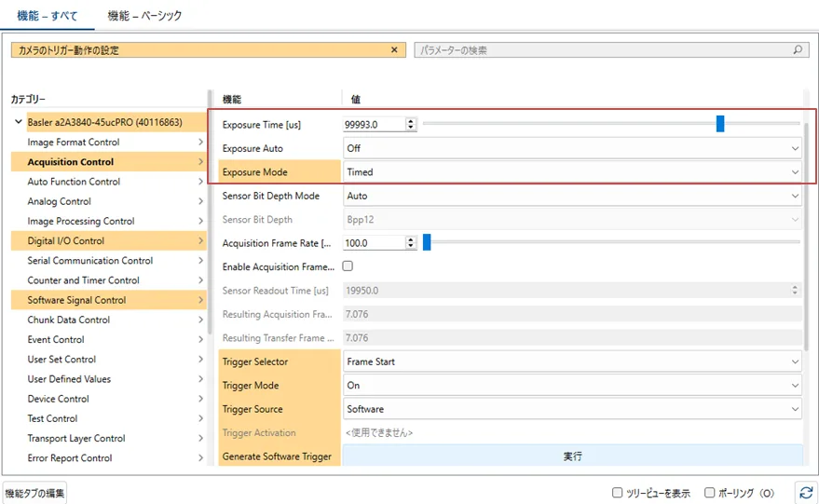Image resolution: width=819 pixels, height=504 pixels.
Task: Click the Exposure Mode feature label
Action: 255,171
